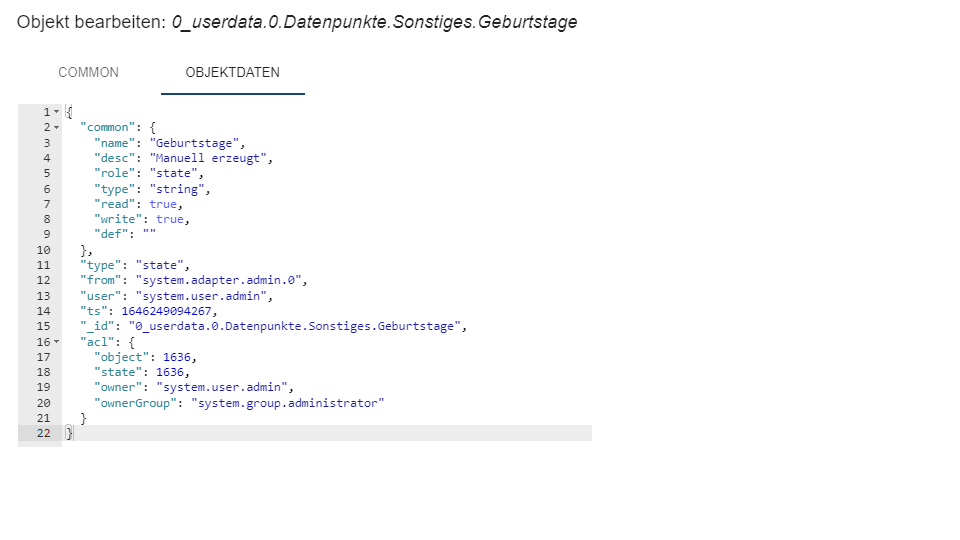
Task: Switch to the COMMON tab
Action: 88,72
